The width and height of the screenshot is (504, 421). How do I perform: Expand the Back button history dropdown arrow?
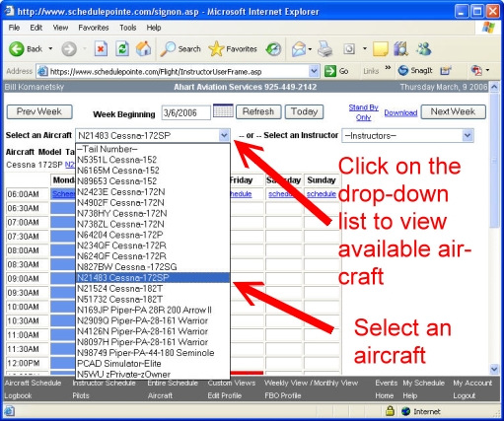[x=50, y=49]
